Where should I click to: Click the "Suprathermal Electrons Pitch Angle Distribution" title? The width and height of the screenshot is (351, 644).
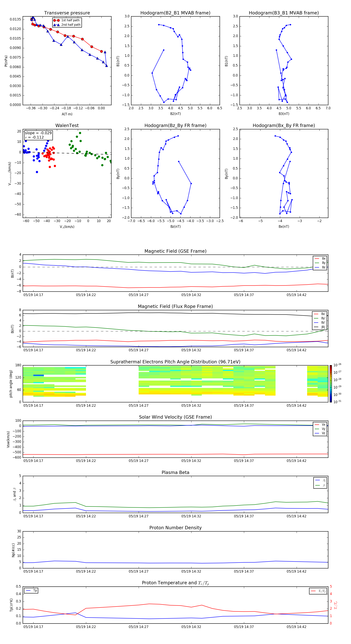[x=175, y=362]
